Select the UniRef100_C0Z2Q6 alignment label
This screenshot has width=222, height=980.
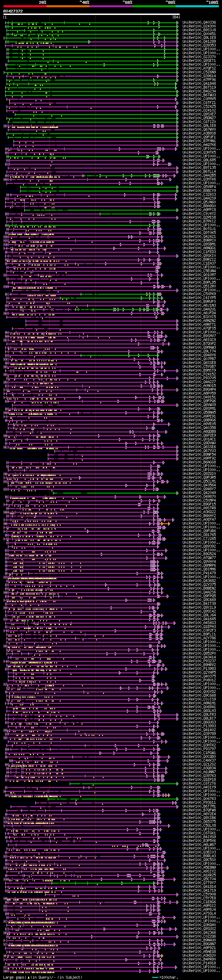coord(199,937)
